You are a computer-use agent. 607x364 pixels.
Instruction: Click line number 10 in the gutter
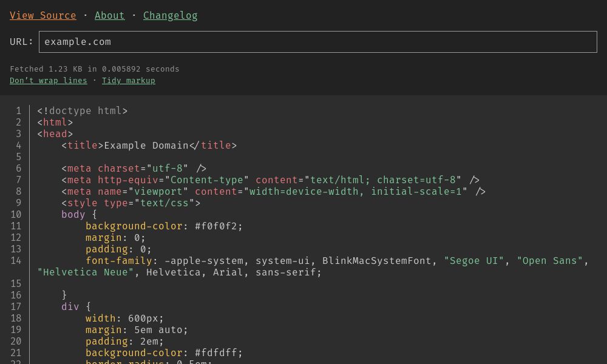16,214
